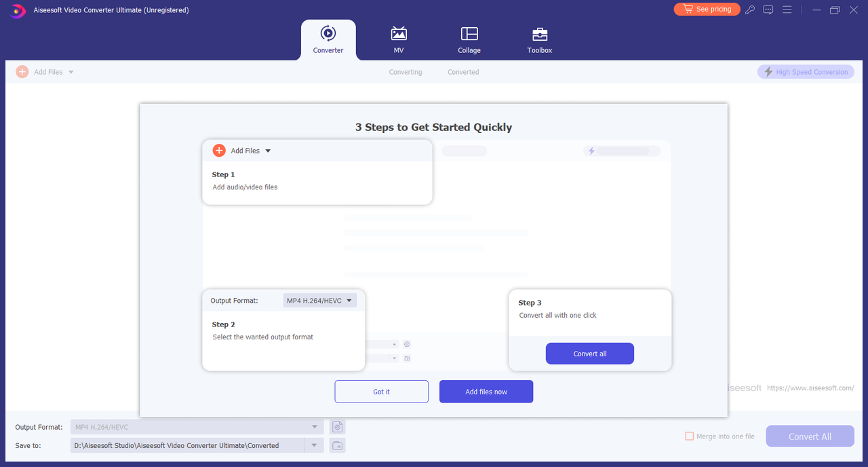Click the Step 2 label

click(223, 324)
